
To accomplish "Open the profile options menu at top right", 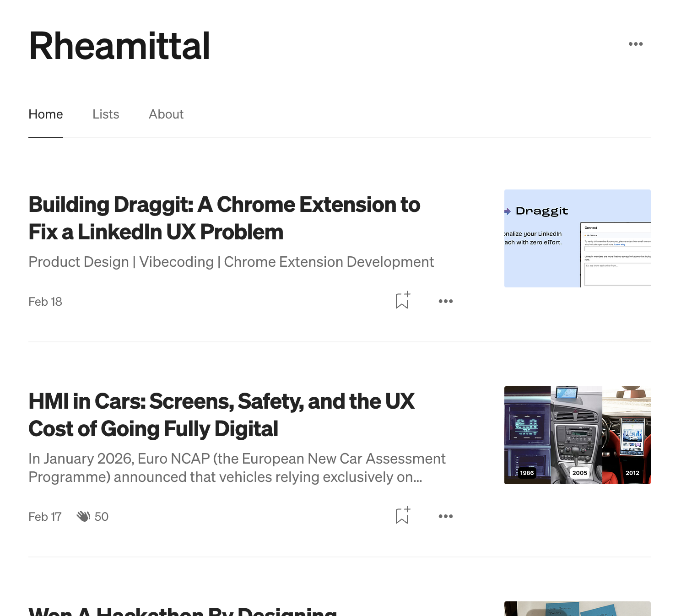I will click(x=637, y=43).
